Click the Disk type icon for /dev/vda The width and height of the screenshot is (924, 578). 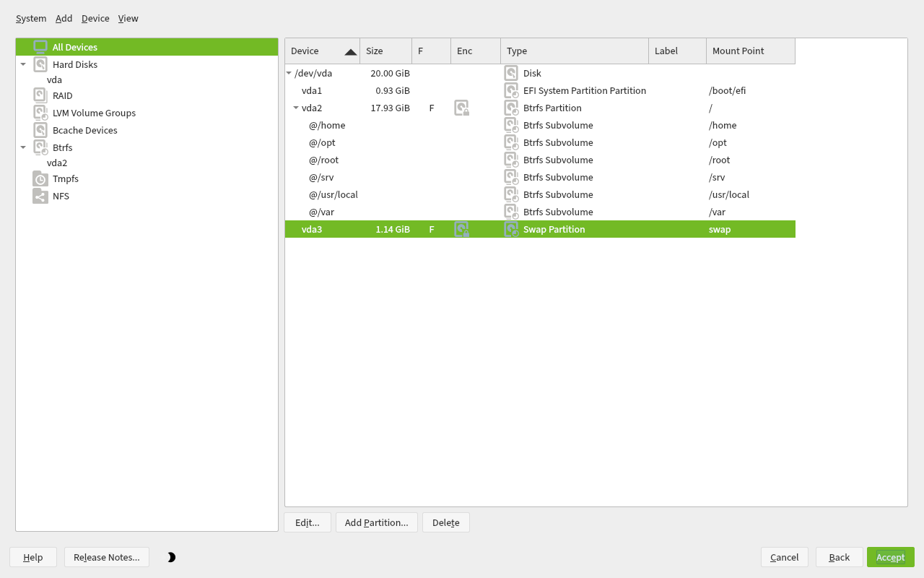pyautogui.click(x=511, y=73)
